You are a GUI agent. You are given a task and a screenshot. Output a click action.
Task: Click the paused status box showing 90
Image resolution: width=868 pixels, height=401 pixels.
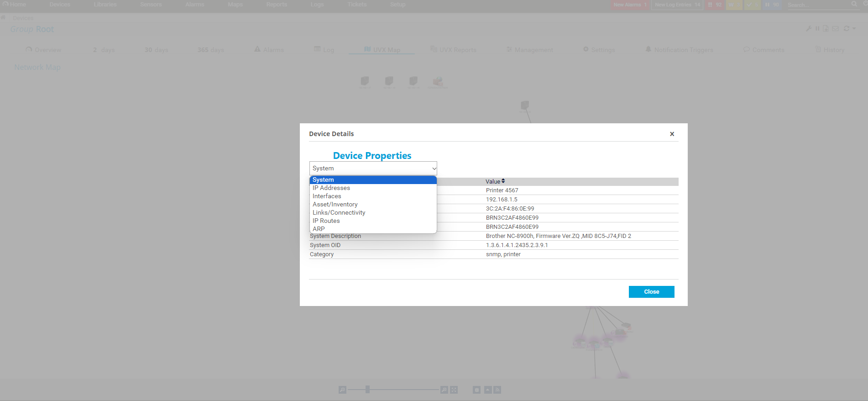click(772, 5)
